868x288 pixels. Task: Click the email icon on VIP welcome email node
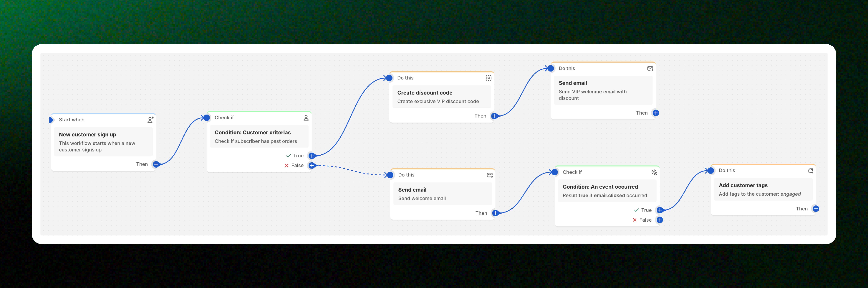point(650,68)
